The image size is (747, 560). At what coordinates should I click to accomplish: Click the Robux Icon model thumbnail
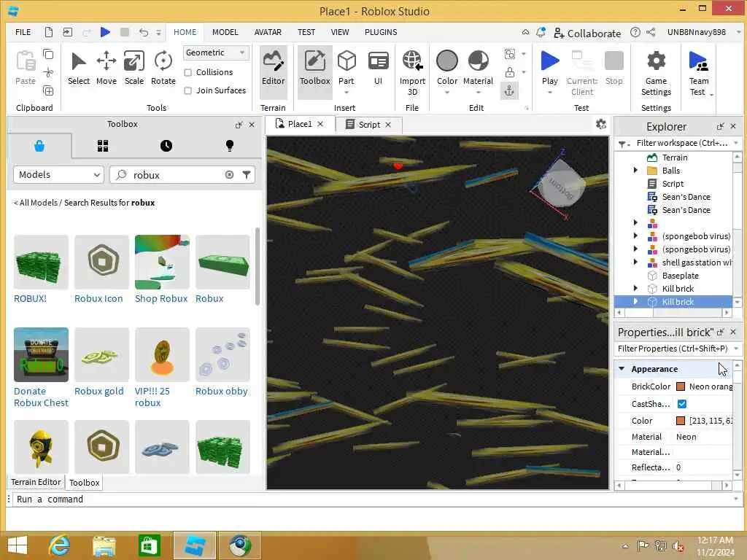[101, 262]
